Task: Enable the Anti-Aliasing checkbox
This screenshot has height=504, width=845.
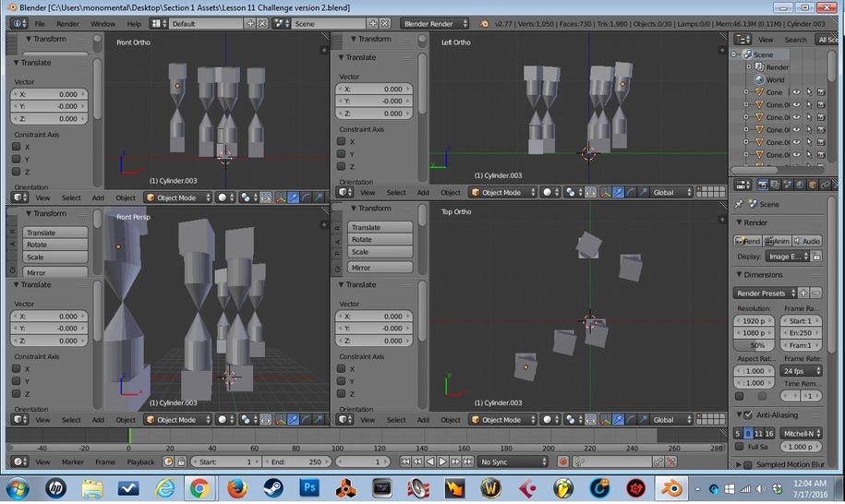Action: [746, 415]
